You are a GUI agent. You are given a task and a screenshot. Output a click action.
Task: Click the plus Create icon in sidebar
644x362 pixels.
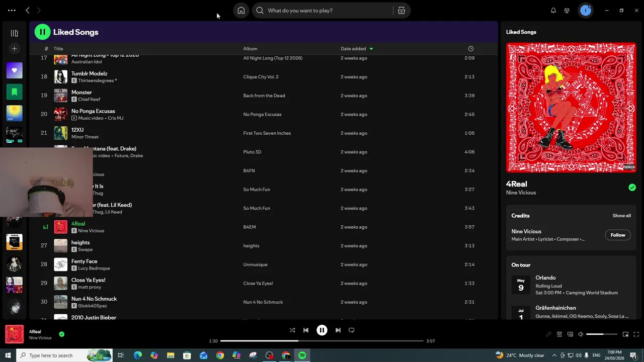(14, 49)
